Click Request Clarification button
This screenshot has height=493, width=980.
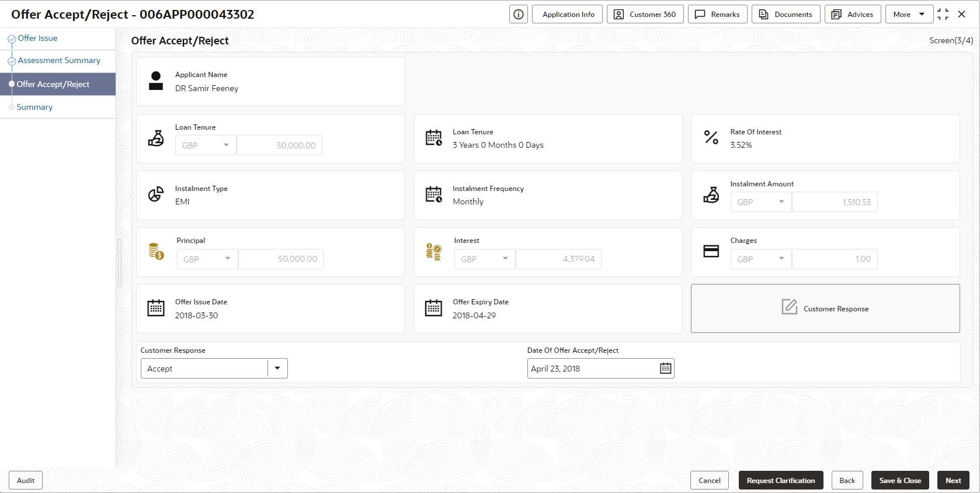point(781,481)
